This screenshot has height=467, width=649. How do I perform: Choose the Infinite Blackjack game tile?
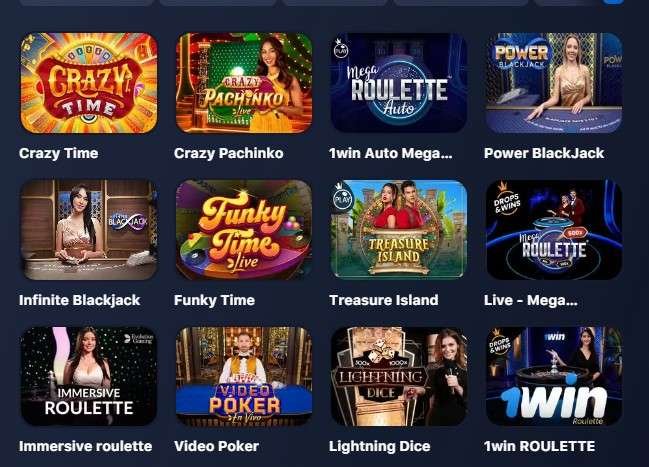coord(89,230)
